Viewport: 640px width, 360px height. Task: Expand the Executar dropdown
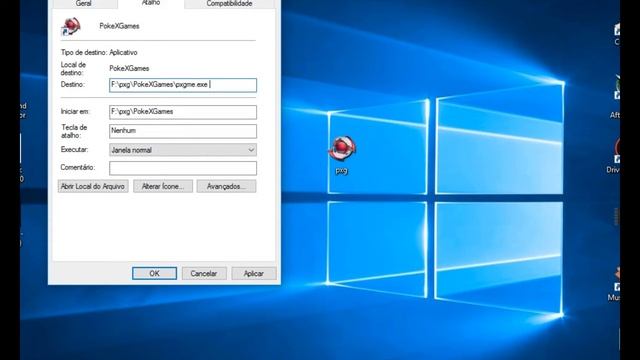click(183, 150)
